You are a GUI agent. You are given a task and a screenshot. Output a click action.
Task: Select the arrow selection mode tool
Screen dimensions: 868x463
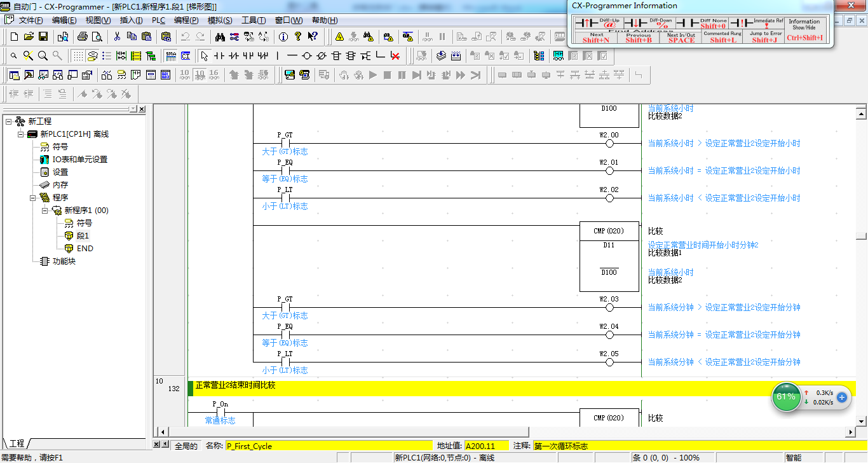tap(205, 55)
